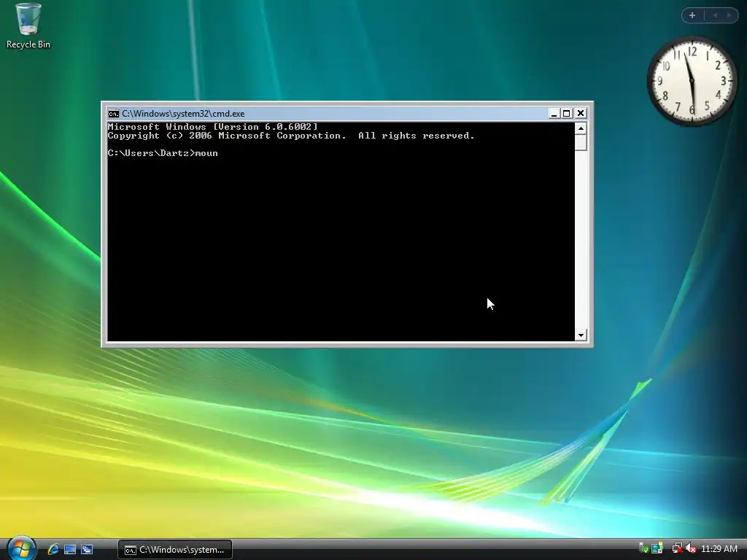Click the sidebar previous gadgets arrow
Screen dimensions: 747x560
pos(715,15)
